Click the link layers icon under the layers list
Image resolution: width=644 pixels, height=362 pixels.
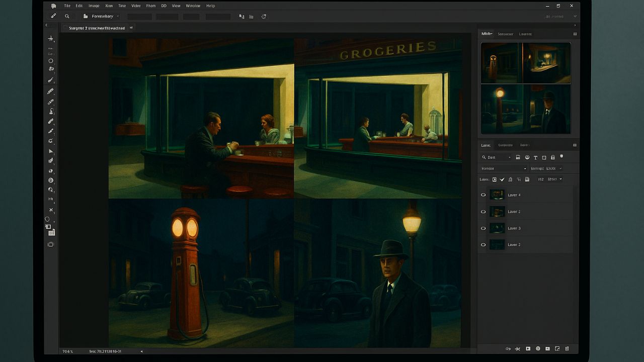pos(508,348)
